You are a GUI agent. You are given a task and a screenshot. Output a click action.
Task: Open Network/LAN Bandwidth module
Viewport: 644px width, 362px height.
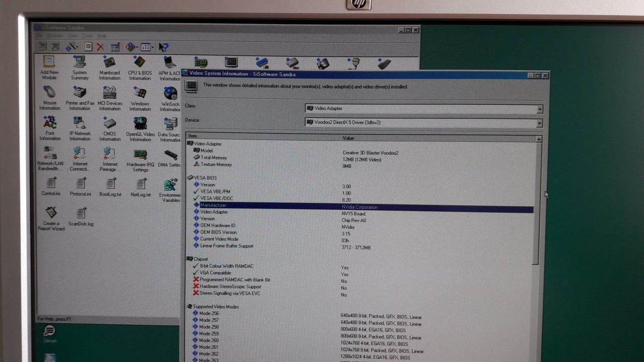50,159
